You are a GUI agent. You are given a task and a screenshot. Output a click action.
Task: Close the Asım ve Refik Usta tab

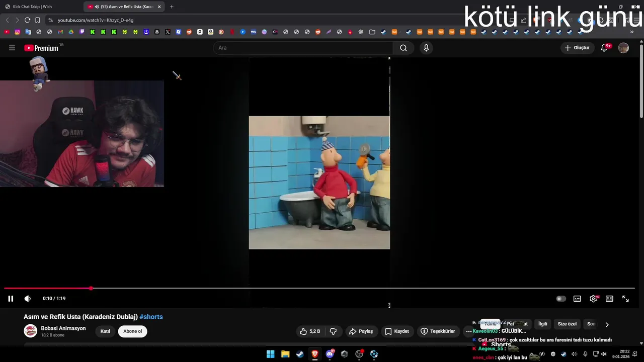pos(159,7)
